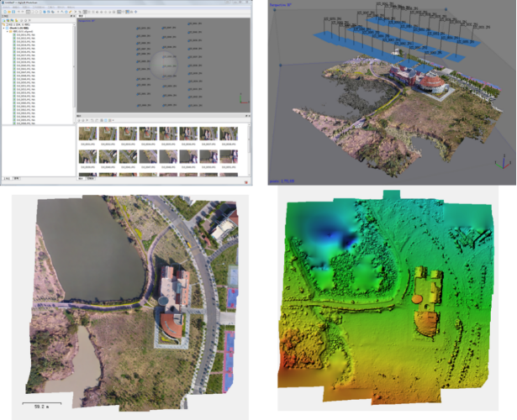Click Add photos icon in workspace pane toolbar
This screenshot has width=517, height=420.
tap(8, 20)
